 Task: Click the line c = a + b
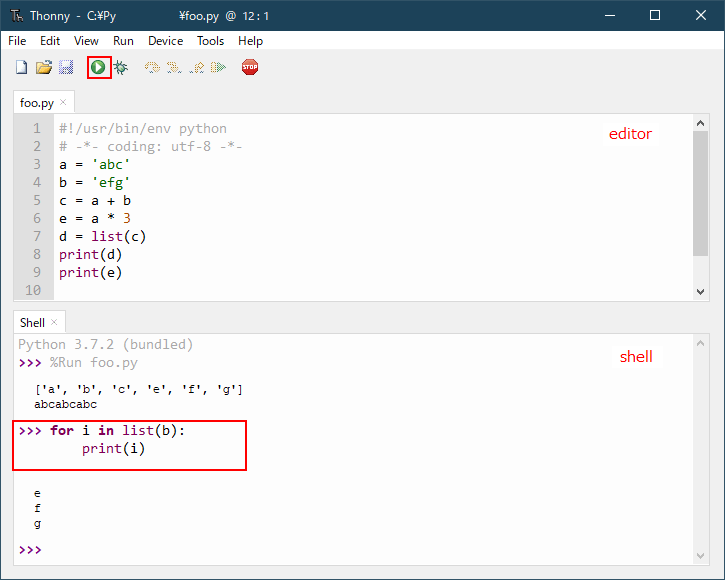point(95,200)
